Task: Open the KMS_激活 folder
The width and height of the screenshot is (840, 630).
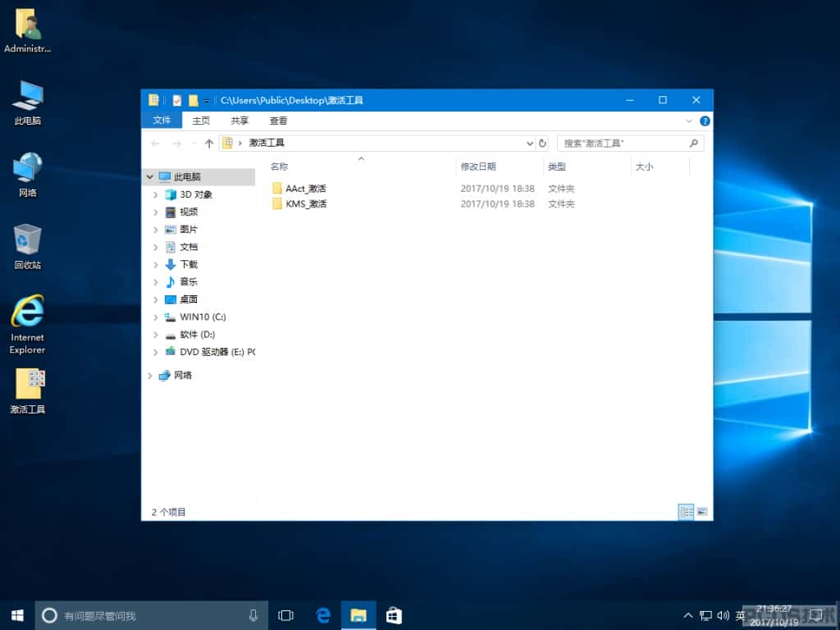Action: (306, 204)
